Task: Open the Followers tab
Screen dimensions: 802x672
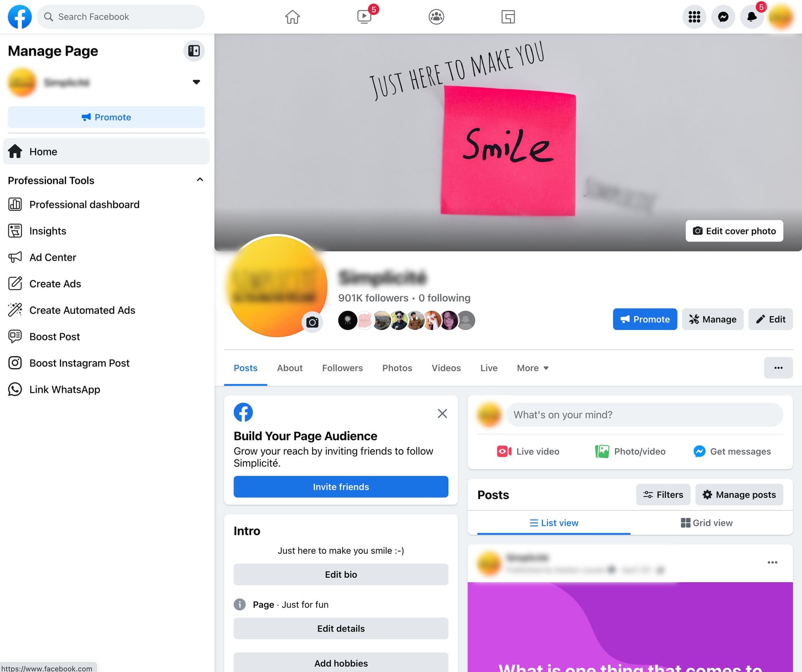Action: pos(342,368)
